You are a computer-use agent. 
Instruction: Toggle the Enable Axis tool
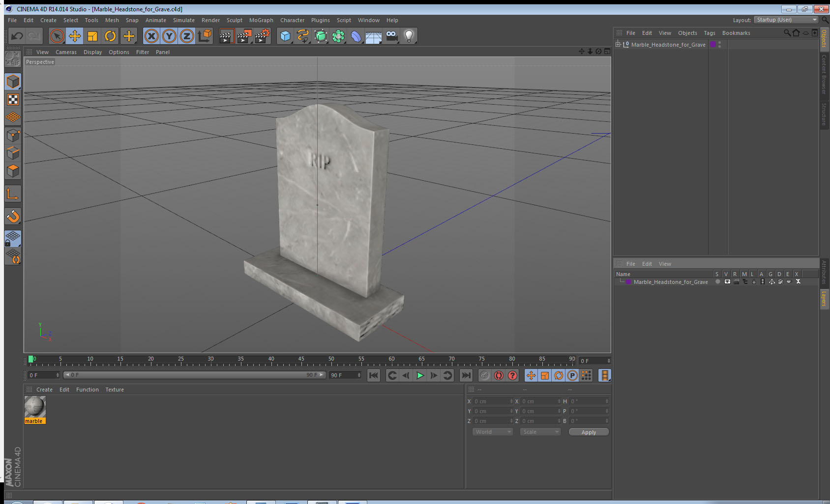(13, 194)
